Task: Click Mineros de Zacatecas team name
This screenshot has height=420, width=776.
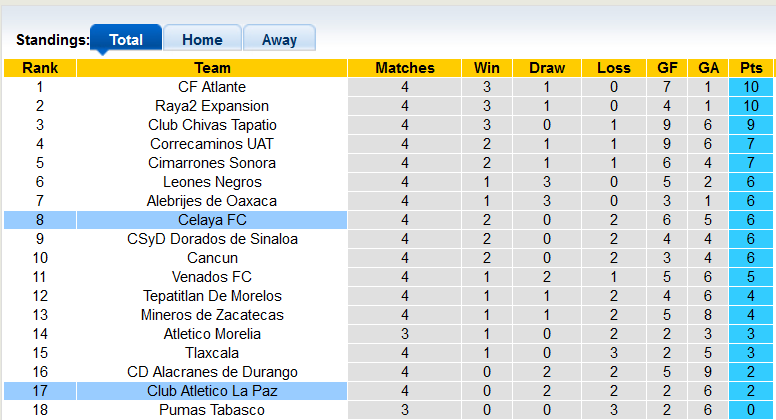Action: click(x=212, y=315)
